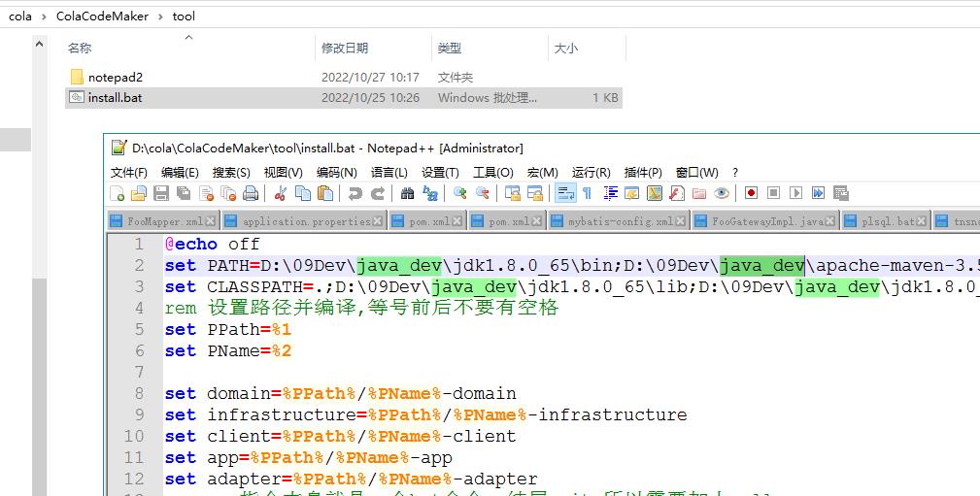Close the FooMapper.xml tab

[211, 221]
